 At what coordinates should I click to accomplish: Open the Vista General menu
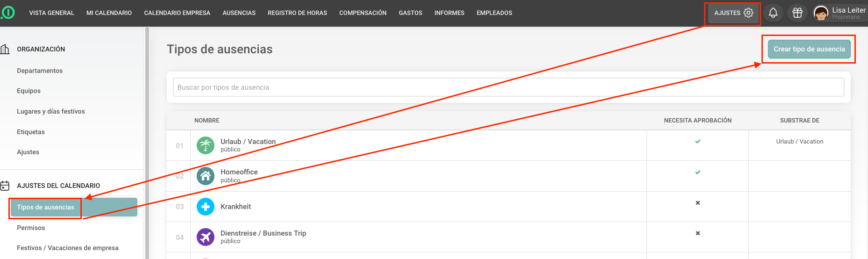point(51,13)
